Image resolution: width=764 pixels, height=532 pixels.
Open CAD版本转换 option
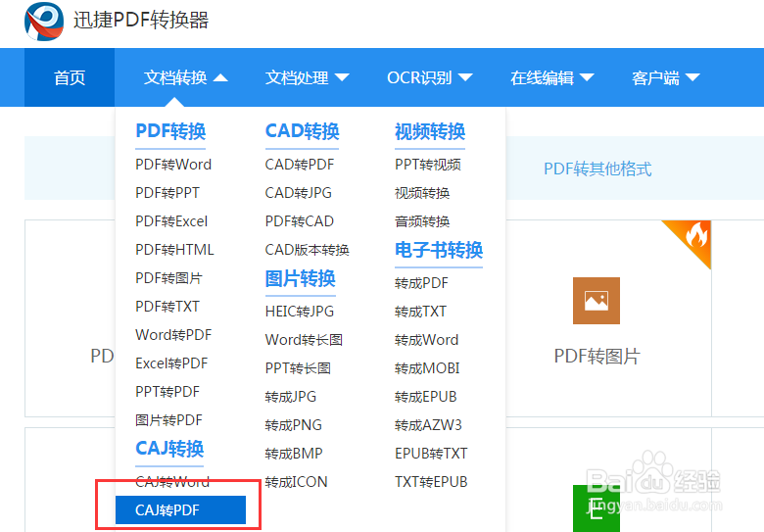click(307, 250)
